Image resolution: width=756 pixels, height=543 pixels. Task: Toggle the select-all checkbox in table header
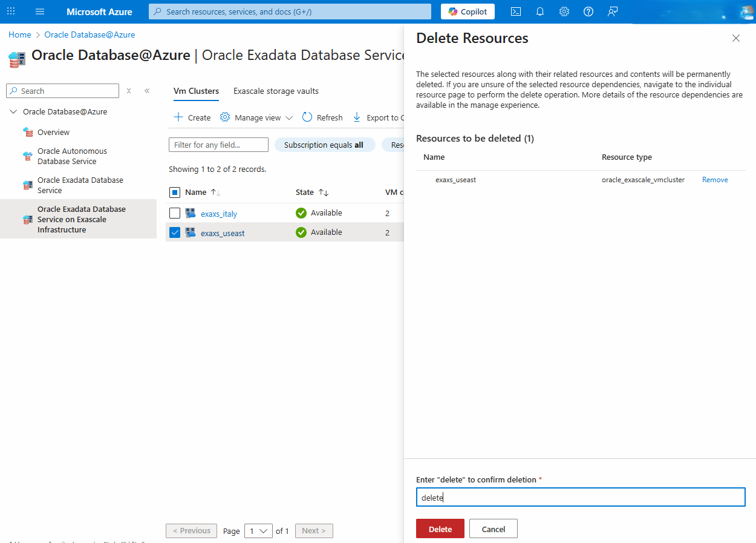pos(175,191)
